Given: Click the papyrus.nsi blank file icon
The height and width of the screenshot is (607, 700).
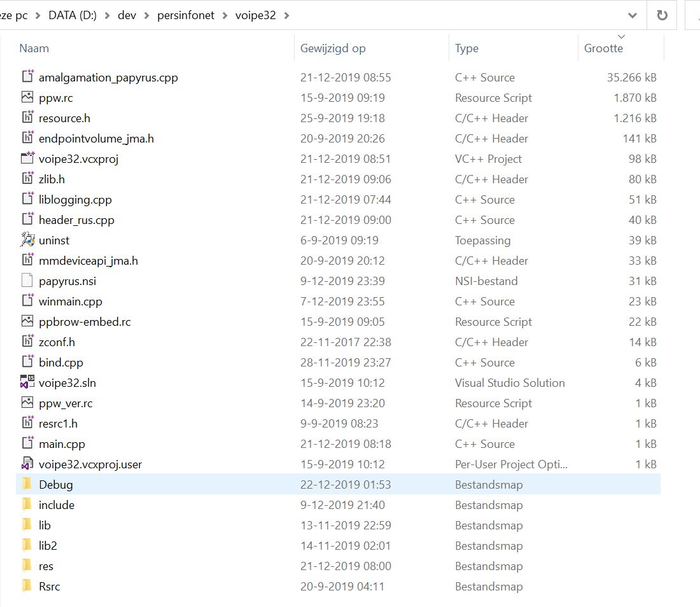Looking at the screenshot, I should [x=27, y=281].
